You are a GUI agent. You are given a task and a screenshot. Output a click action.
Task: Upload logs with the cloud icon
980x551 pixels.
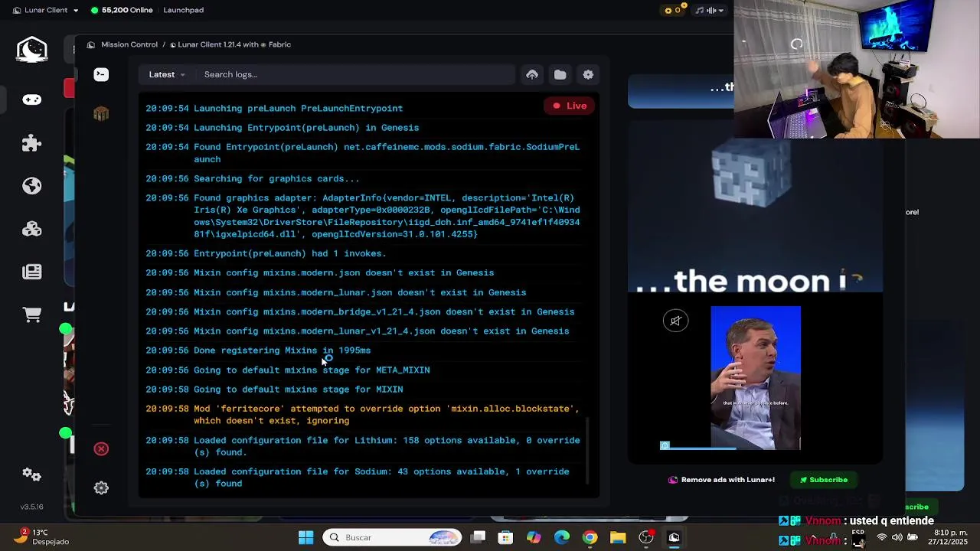(532, 74)
